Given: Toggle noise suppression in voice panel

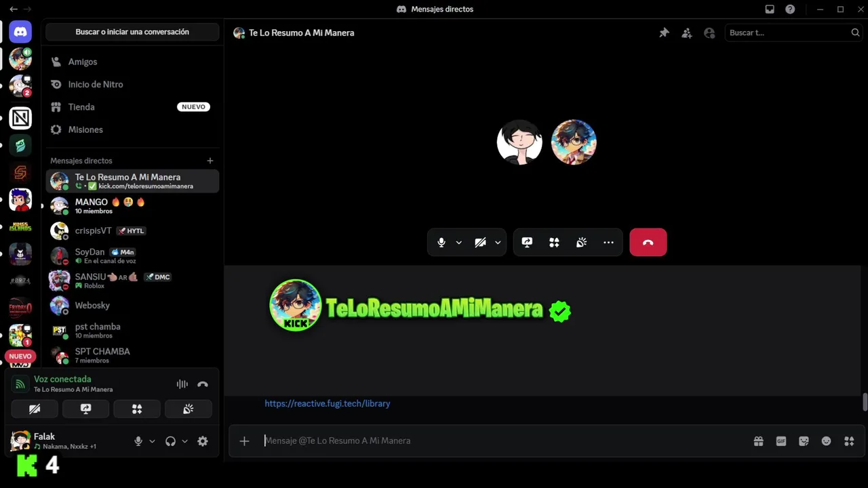Looking at the screenshot, I should (x=182, y=384).
